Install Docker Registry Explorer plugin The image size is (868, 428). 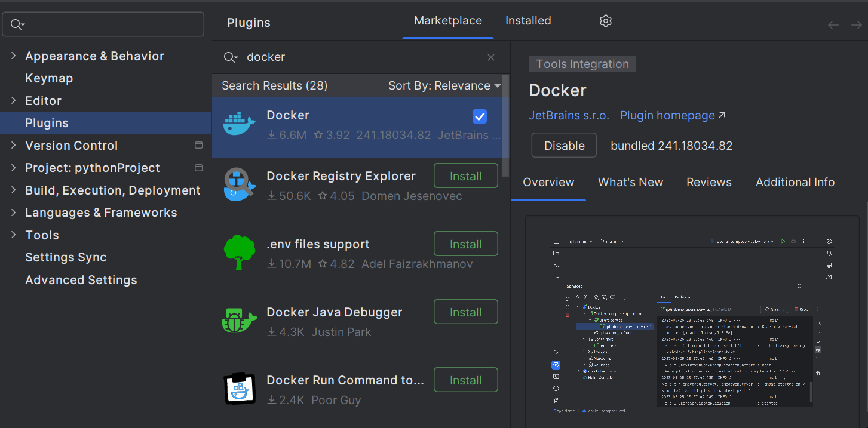click(x=466, y=176)
